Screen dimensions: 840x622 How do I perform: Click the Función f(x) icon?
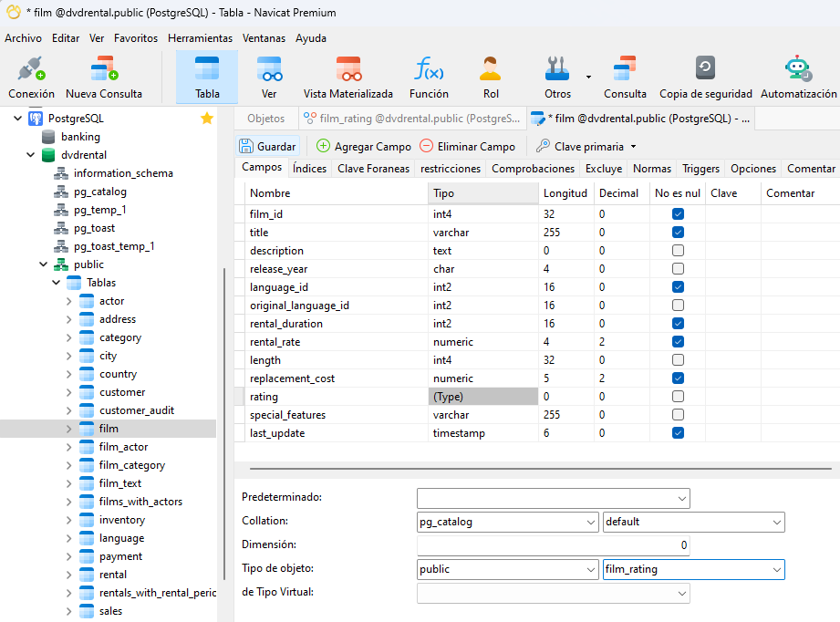click(x=429, y=69)
